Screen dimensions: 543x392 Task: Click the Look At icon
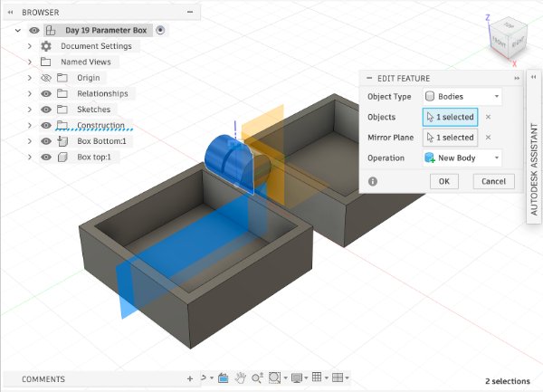[224, 378]
